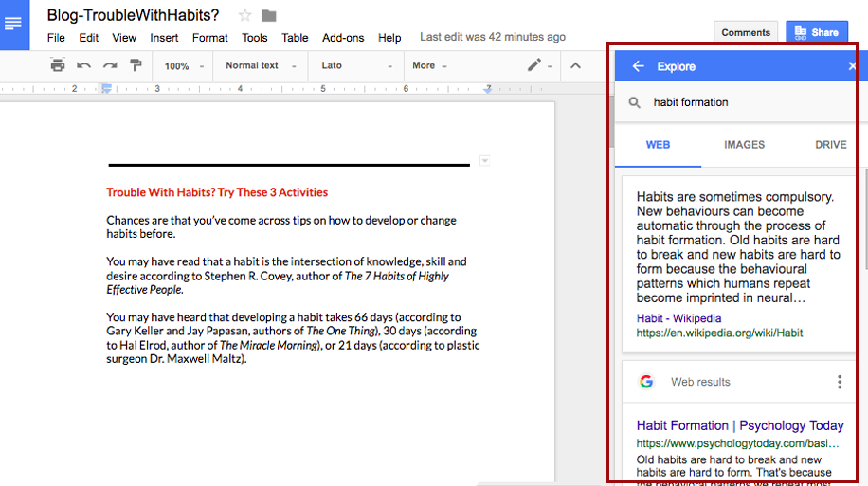Open the Web results three-dot menu
868x486 pixels.
tap(840, 382)
